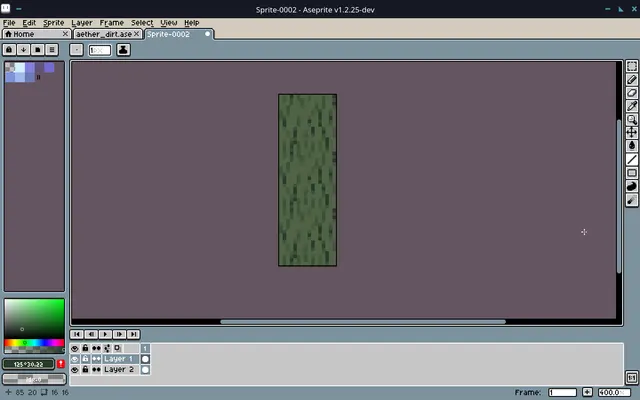The height and width of the screenshot is (400, 640).
Task: Toggle continuous mode in timeline header
Action: 96,348
